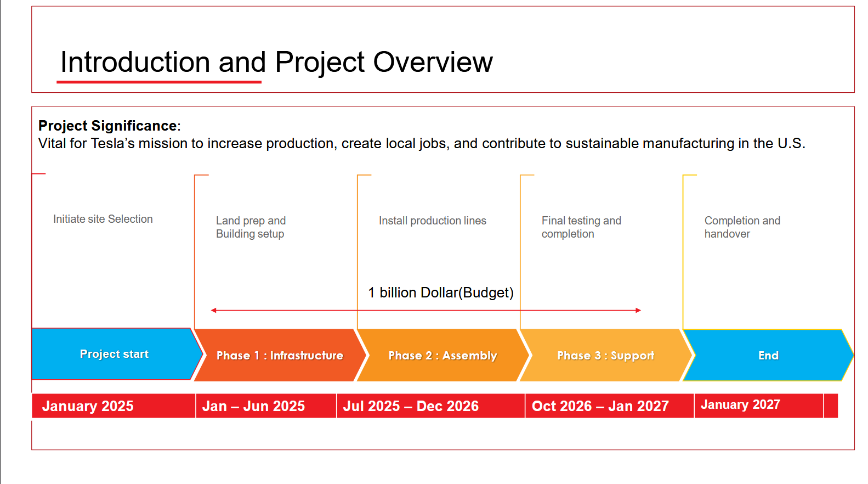Viewport: 868px width, 484px height.
Task: Select the blue "Project start" chevron shape
Action: pos(114,354)
